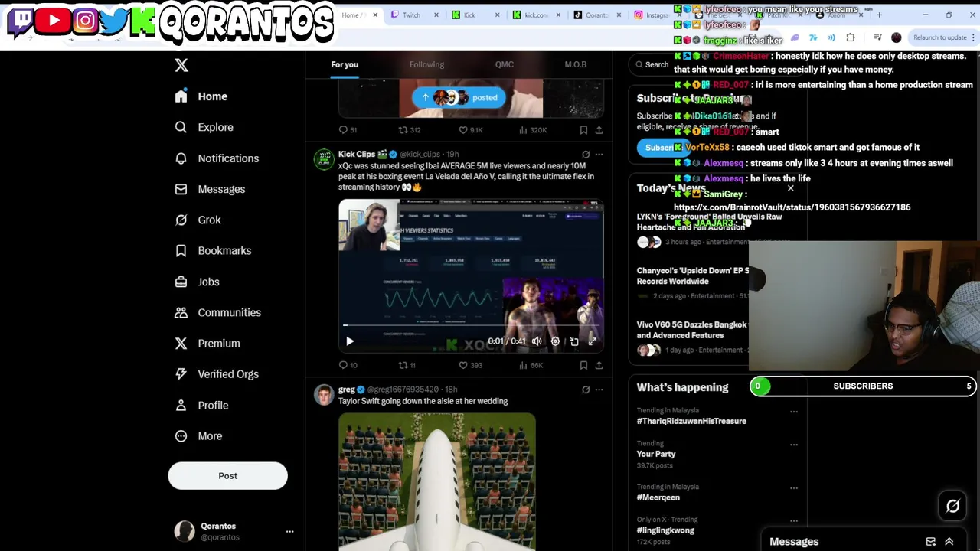Click the floating Grok button
This screenshot has height=551, width=980.
pyautogui.click(x=952, y=507)
